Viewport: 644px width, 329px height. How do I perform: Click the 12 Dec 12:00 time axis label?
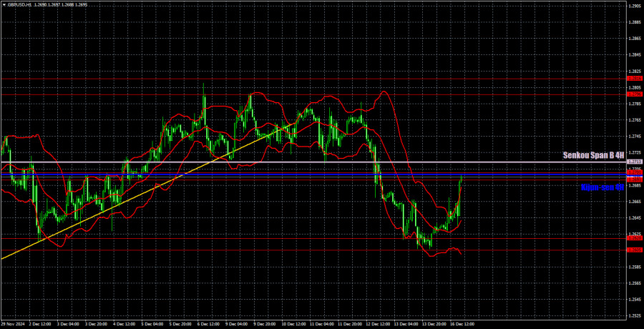pyautogui.click(x=377, y=325)
